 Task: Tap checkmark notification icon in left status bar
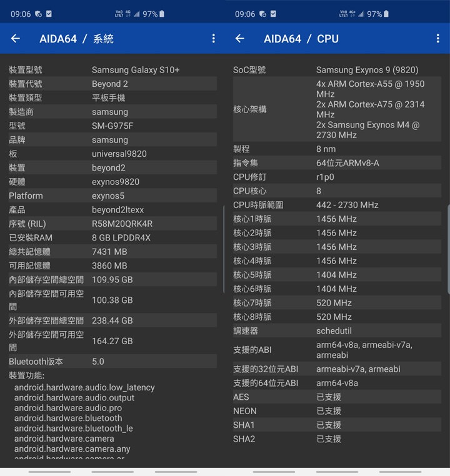pyautogui.click(x=49, y=14)
